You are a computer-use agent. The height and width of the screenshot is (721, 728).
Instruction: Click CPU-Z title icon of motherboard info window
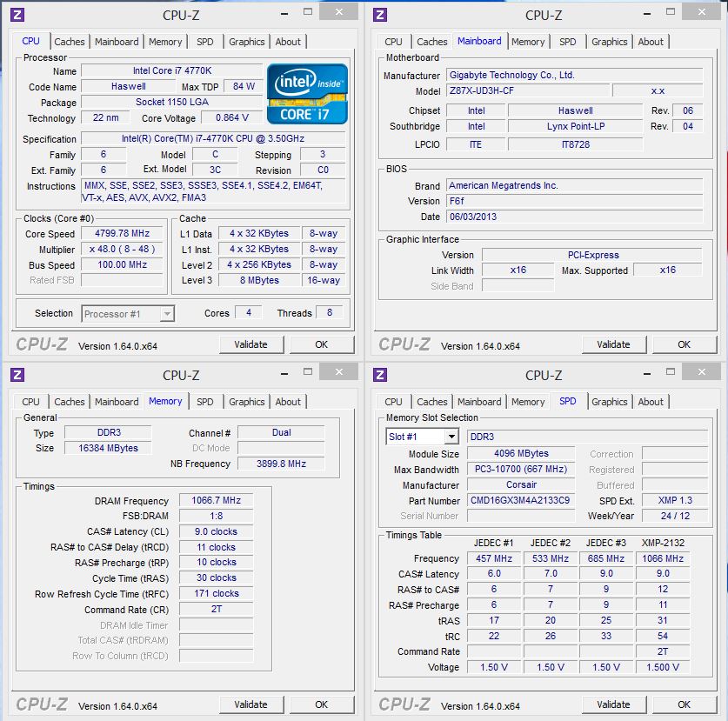[380, 15]
